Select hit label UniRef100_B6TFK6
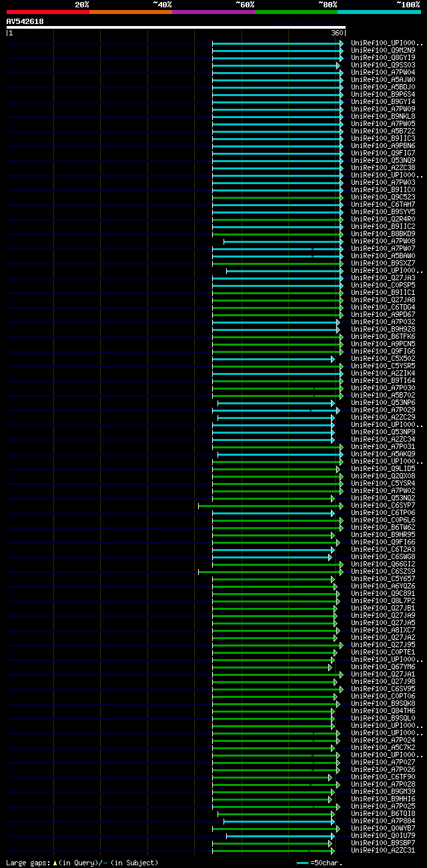This screenshot has width=427, height=868. click(x=383, y=336)
